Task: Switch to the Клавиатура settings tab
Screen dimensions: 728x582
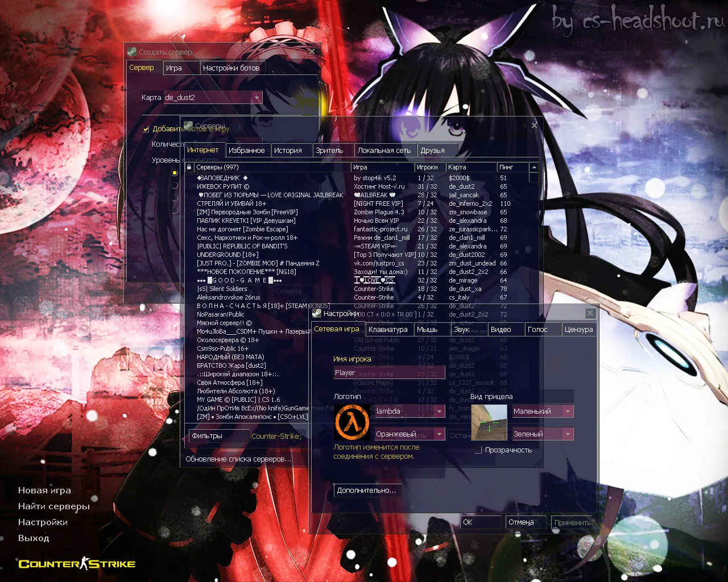Action: point(388,330)
